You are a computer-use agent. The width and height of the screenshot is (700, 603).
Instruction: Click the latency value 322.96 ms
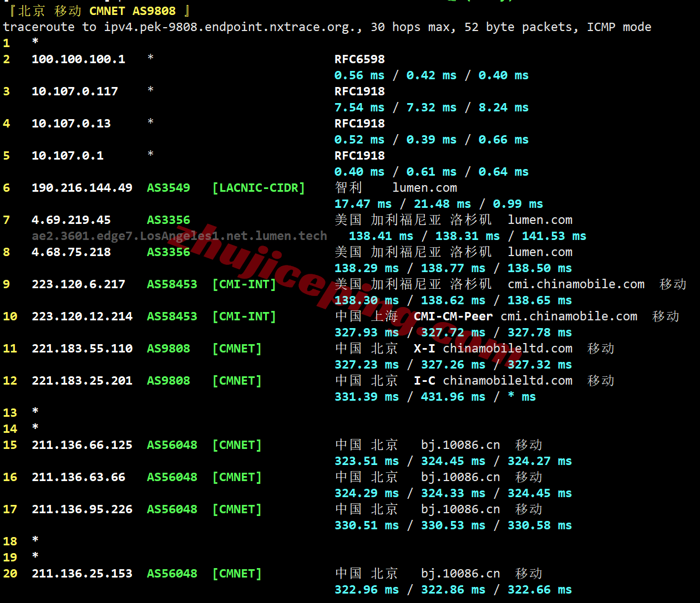367,590
